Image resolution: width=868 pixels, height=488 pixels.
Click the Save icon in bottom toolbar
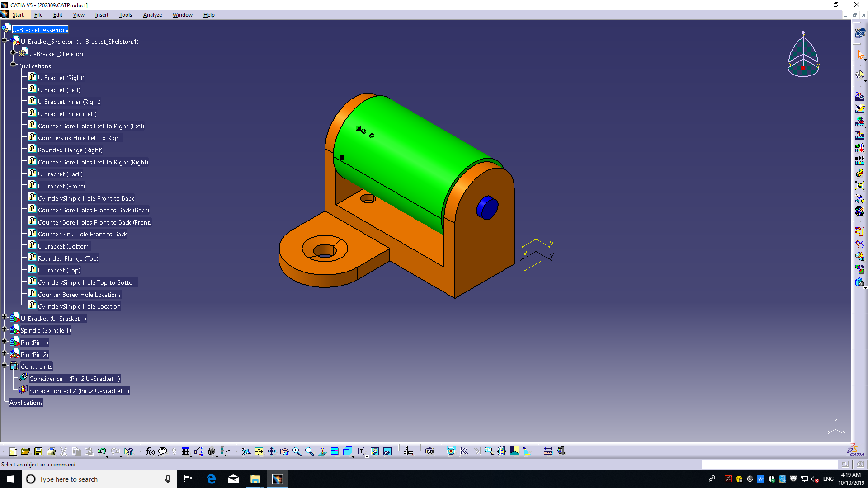tap(38, 451)
